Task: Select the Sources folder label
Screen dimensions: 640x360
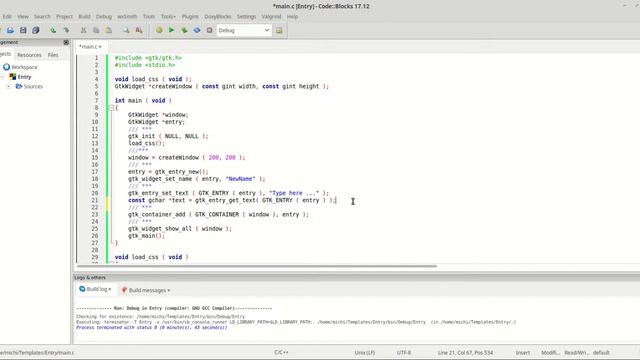Action: pyautogui.click(x=33, y=87)
